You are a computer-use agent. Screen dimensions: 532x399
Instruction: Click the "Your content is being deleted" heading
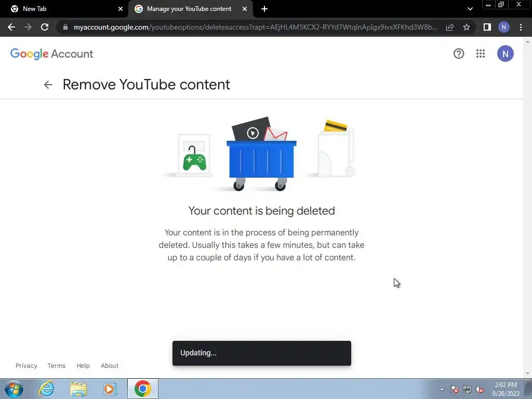(262, 211)
